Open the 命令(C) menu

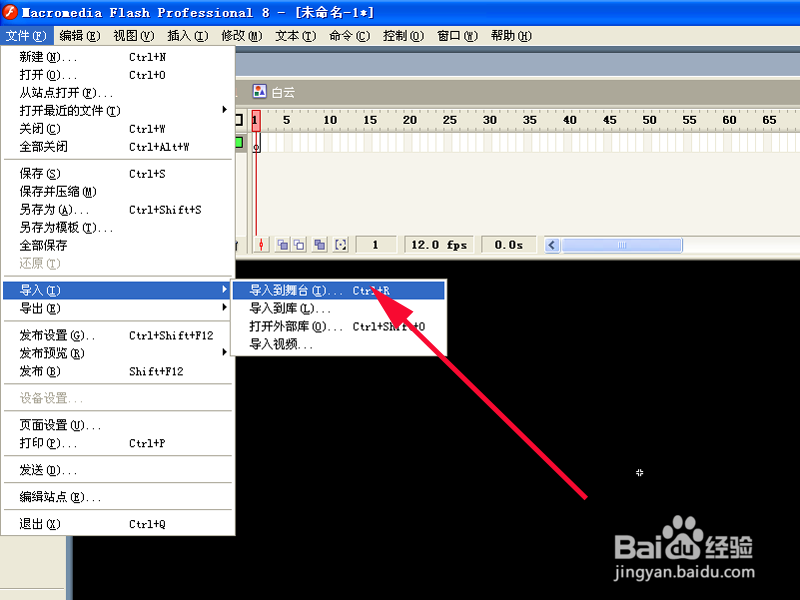[349, 36]
